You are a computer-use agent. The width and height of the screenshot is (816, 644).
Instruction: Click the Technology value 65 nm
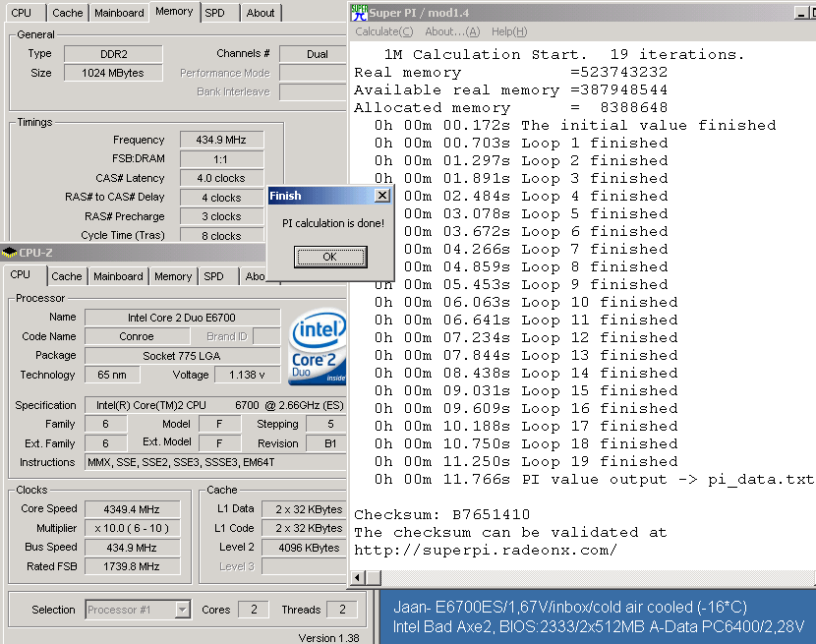click(112, 375)
